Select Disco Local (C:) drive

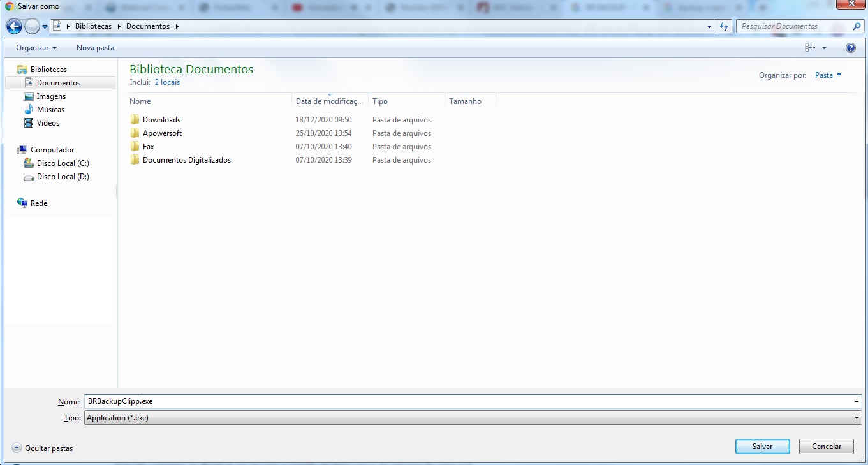pyautogui.click(x=62, y=163)
